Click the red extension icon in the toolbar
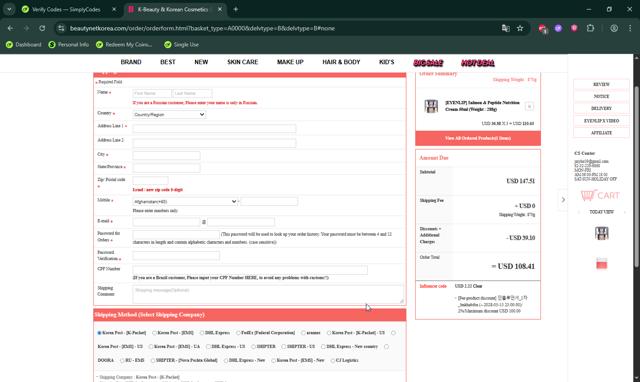This screenshot has height=382, width=640. click(542, 28)
